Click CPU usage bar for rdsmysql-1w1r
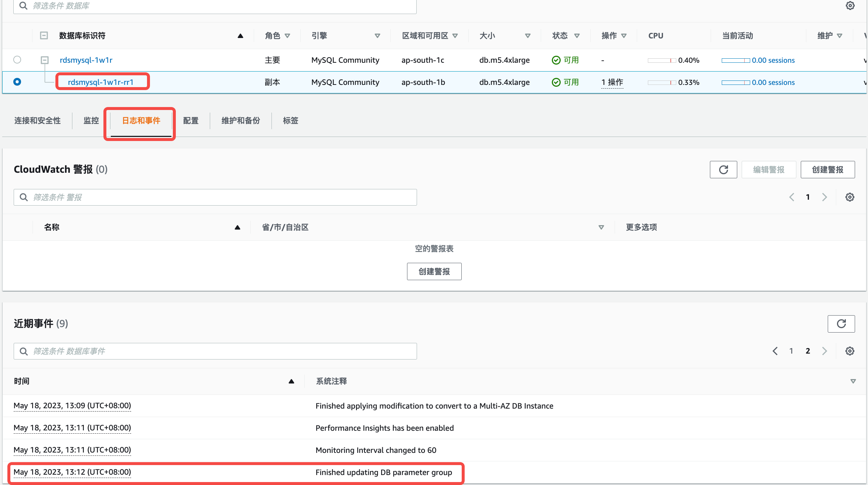The width and height of the screenshot is (868, 485). point(662,61)
